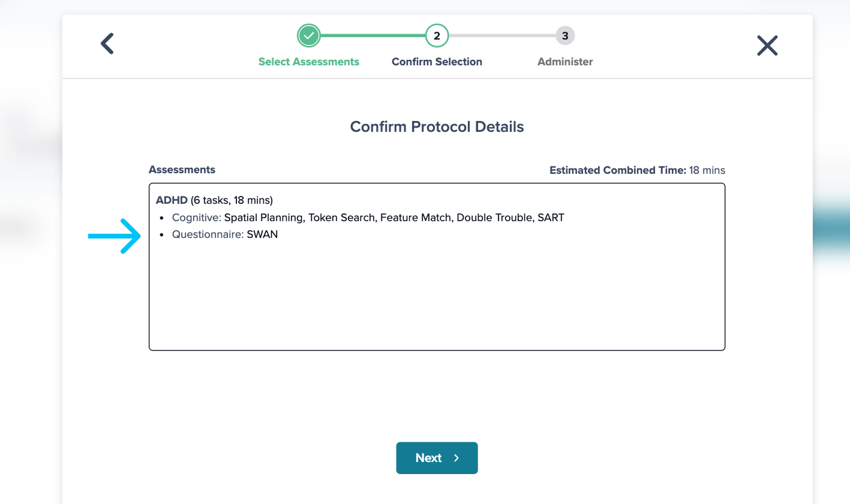
Task: Click the green progress line between steps
Action: tap(372, 35)
